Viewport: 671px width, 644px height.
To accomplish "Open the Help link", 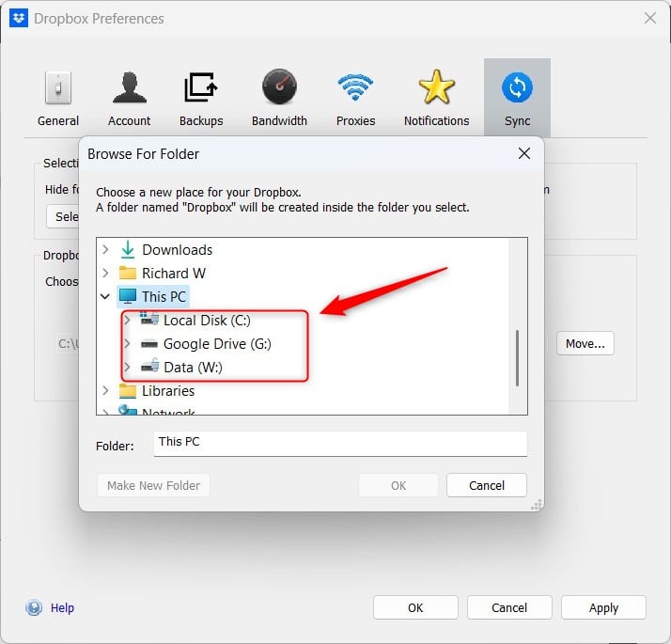I will [x=62, y=608].
